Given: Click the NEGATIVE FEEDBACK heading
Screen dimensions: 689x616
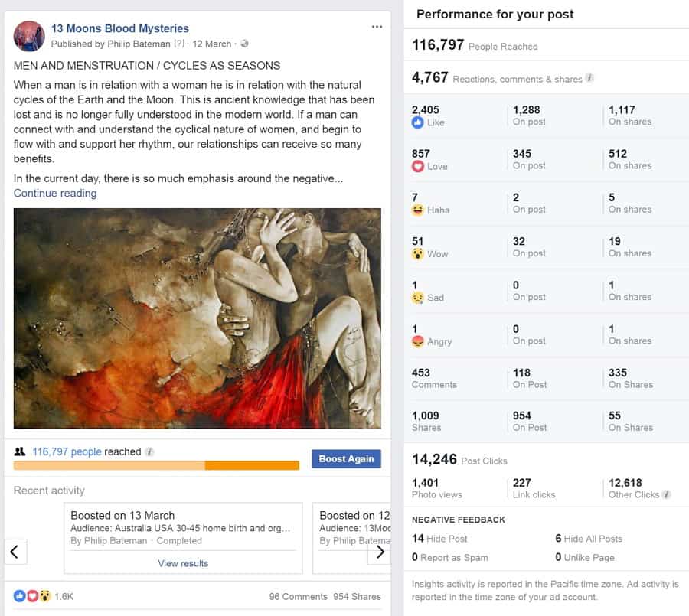Looking at the screenshot, I should [x=459, y=520].
